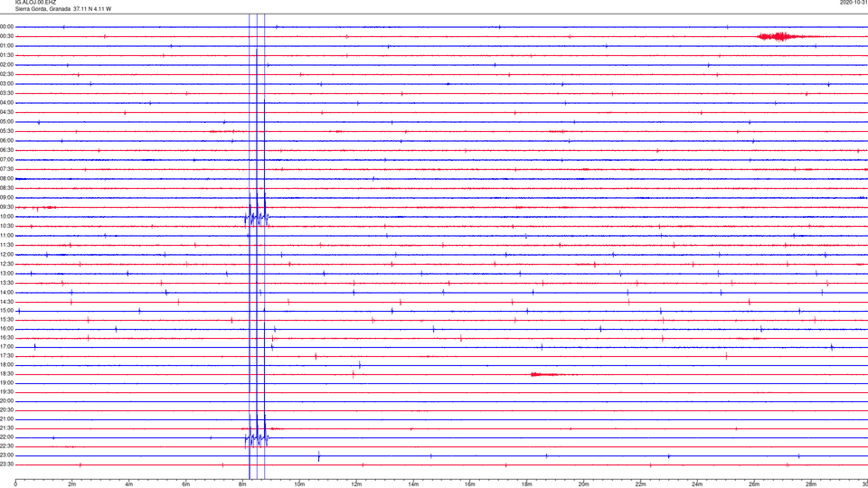Select the 22:30 trace time label
The width and height of the screenshot is (868, 488).
(6, 446)
